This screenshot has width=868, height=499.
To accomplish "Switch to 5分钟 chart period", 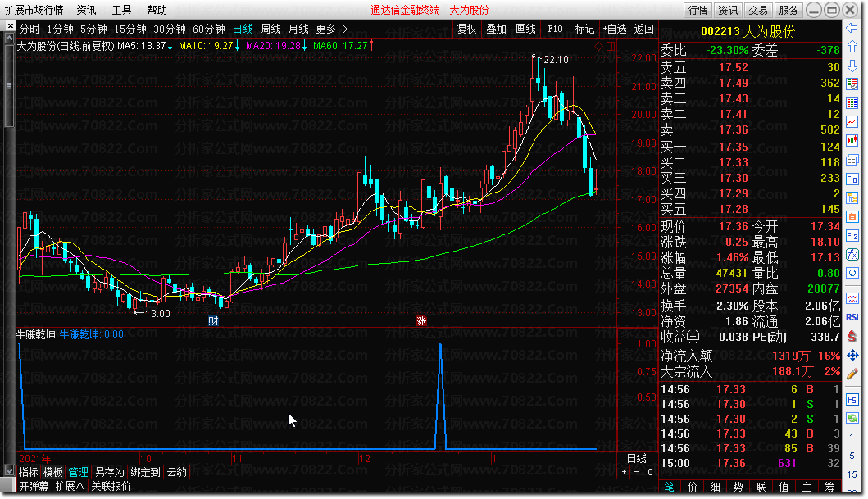I will [93, 29].
